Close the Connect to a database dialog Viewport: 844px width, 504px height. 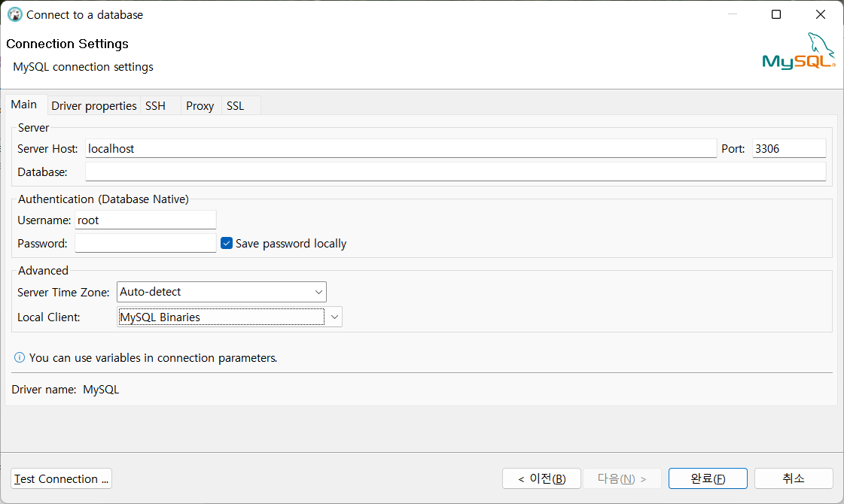(821, 14)
